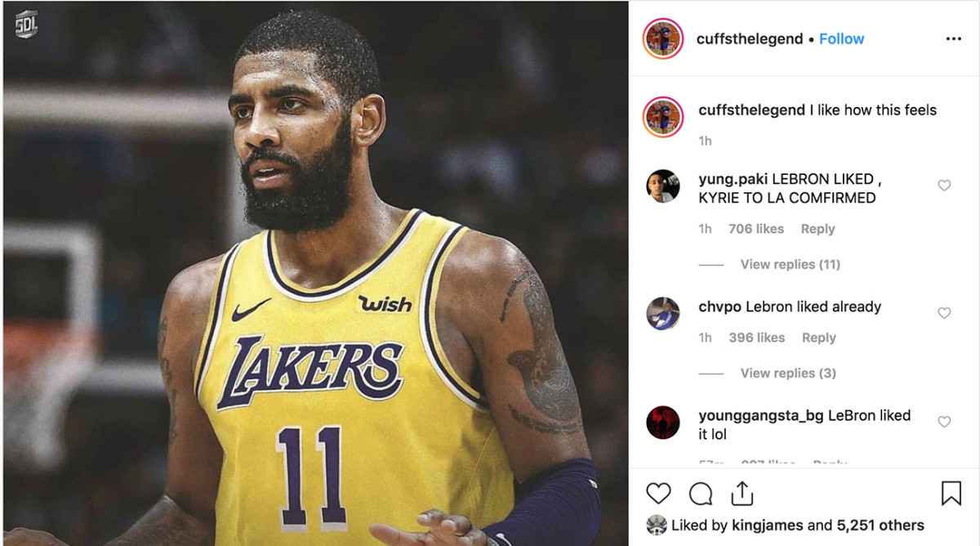Click the share post icon
980x546 pixels.
[x=742, y=493]
